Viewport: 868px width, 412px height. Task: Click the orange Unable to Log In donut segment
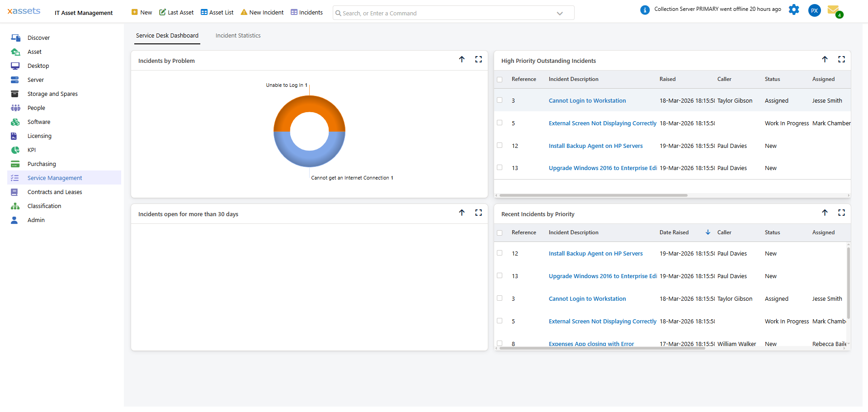coord(309,106)
